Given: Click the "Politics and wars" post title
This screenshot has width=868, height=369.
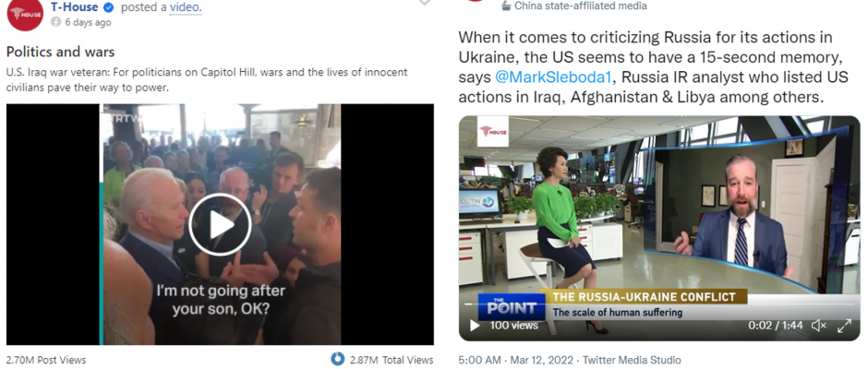Looking at the screenshot, I should 60,52.
